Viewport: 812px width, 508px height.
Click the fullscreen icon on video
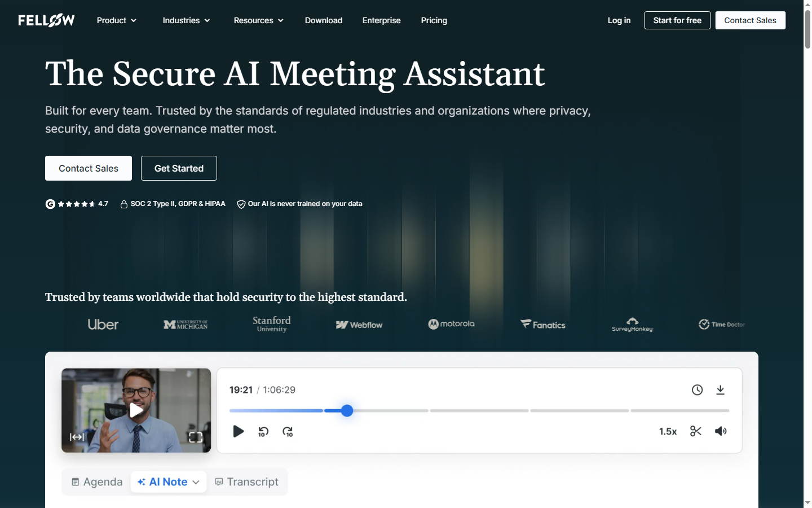point(196,437)
